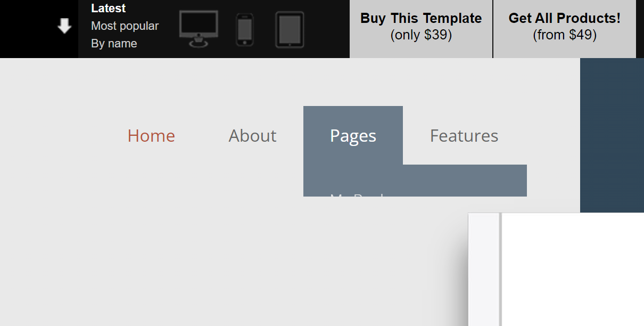Click the white download arrow icon
The width and height of the screenshot is (644, 326).
click(x=64, y=26)
